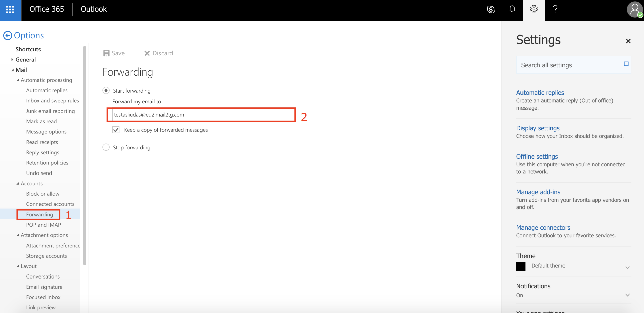Close the Settings pane

[x=628, y=41]
